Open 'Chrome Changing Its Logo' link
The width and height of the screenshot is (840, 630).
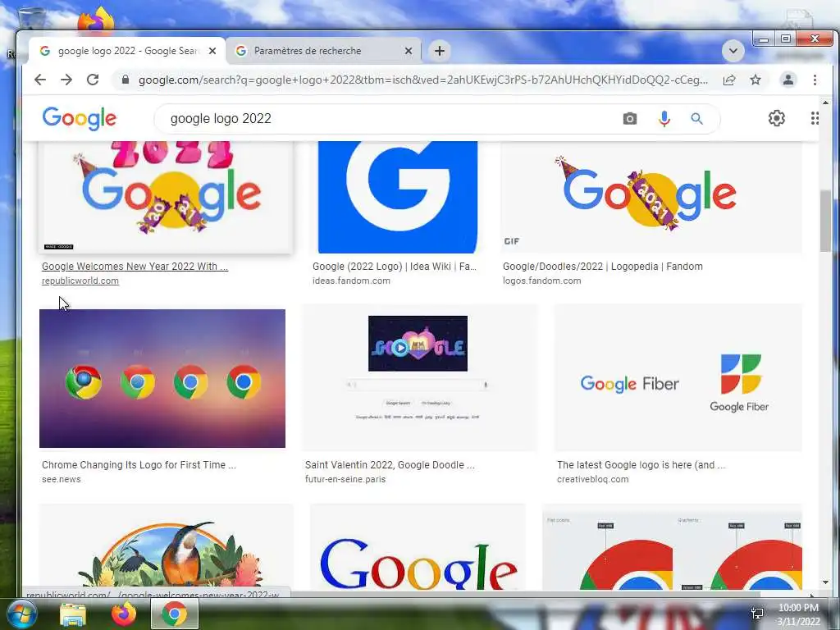point(139,465)
